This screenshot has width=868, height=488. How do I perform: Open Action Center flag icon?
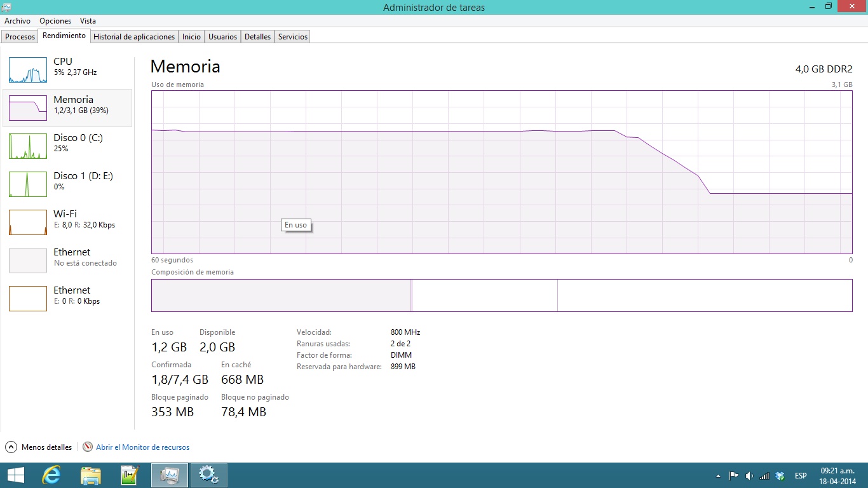pyautogui.click(x=733, y=476)
